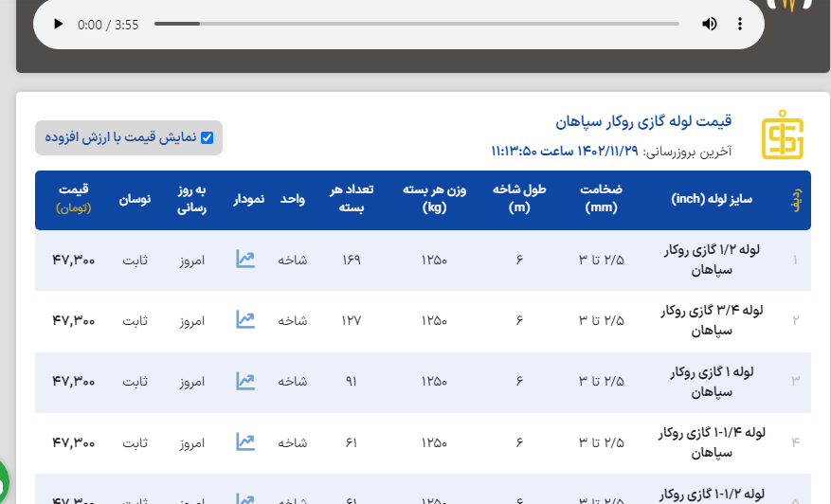Open chart icon for 3/4 pipe row
This screenshot has width=831, height=504.
pyautogui.click(x=245, y=320)
